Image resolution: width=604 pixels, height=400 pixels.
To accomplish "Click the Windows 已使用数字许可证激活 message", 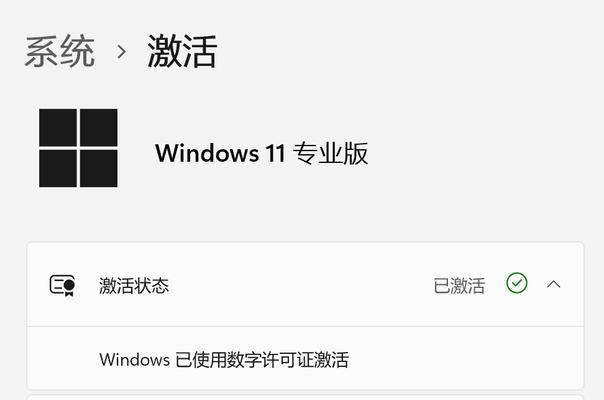I will click(224, 360).
